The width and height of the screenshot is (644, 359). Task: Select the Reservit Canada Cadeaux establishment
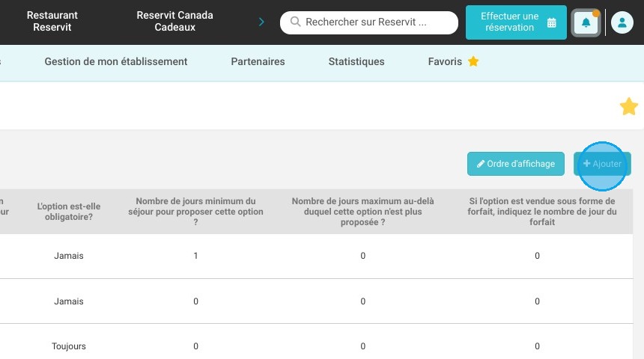click(174, 22)
